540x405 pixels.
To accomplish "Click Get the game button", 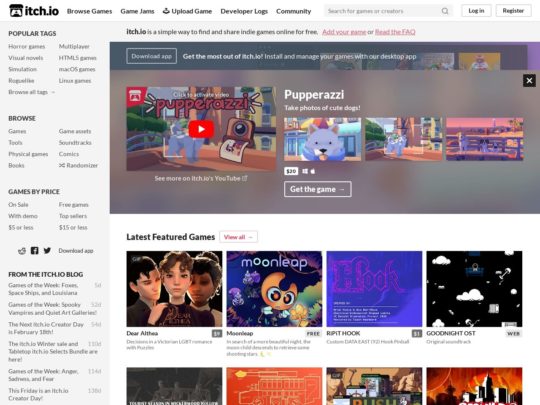I will [318, 189].
